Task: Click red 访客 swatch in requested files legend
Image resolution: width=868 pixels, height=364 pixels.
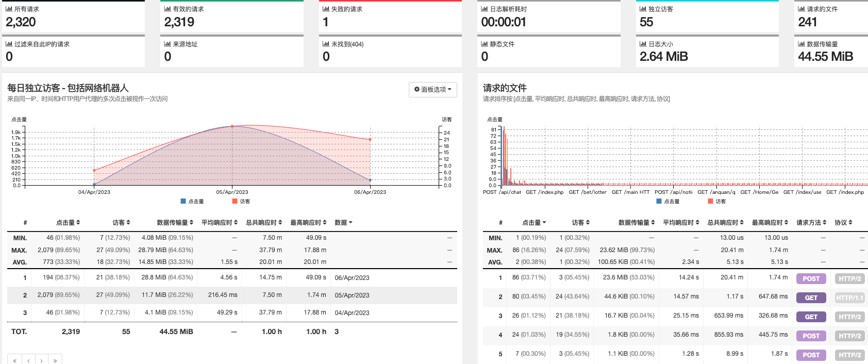Action: pos(711,202)
